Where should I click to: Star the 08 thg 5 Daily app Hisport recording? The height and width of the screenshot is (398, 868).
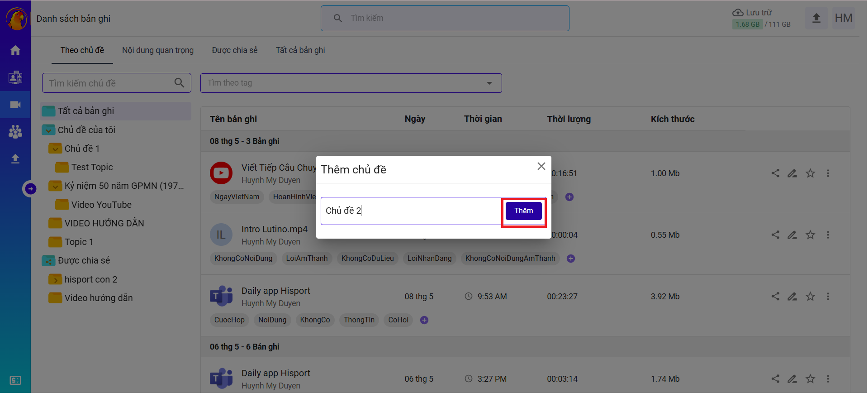point(810,297)
